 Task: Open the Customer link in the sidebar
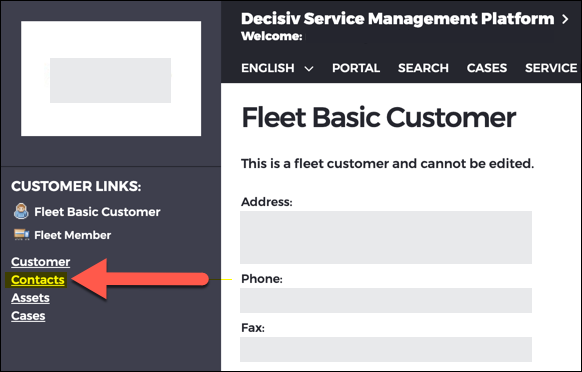40,262
